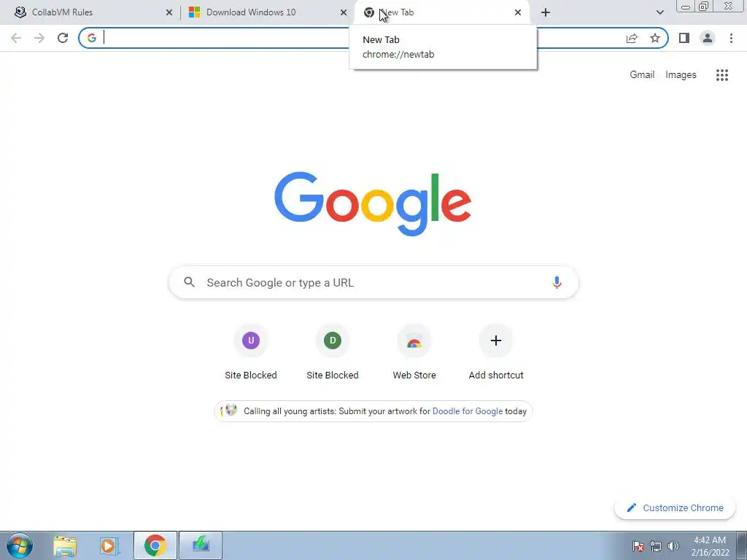The image size is (747, 560).
Task: Click the Chrome taskbar button
Action: [x=155, y=545]
